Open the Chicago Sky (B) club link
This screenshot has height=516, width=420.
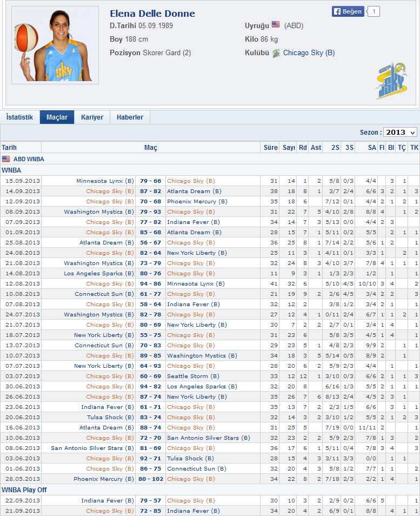pos(309,52)
